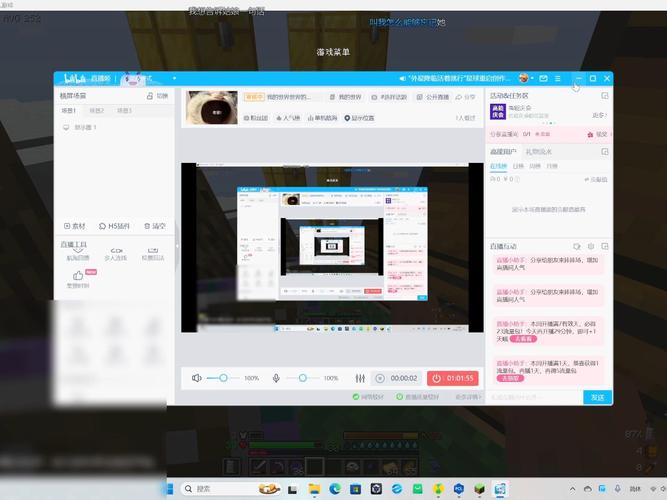Viewport: 667px width, 500px height.
Task: Open the dropdown arrow next to the mascot
Action: pos(174,78)
